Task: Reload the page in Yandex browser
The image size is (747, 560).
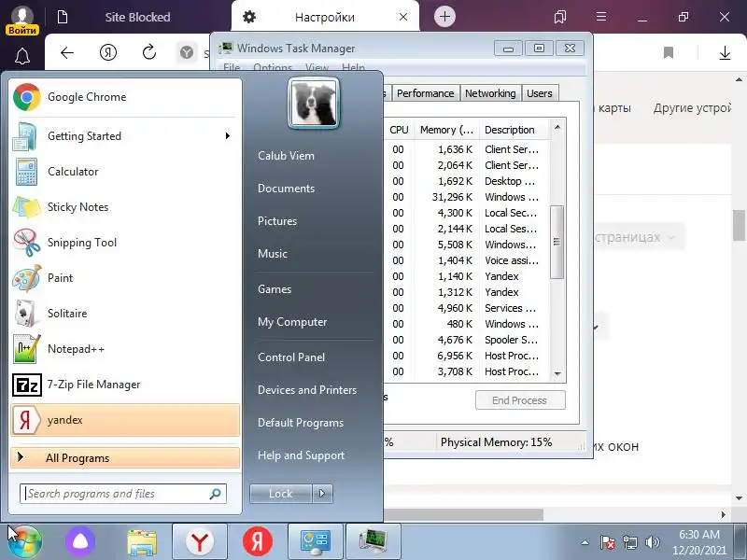Action: [x=149, y=52]
